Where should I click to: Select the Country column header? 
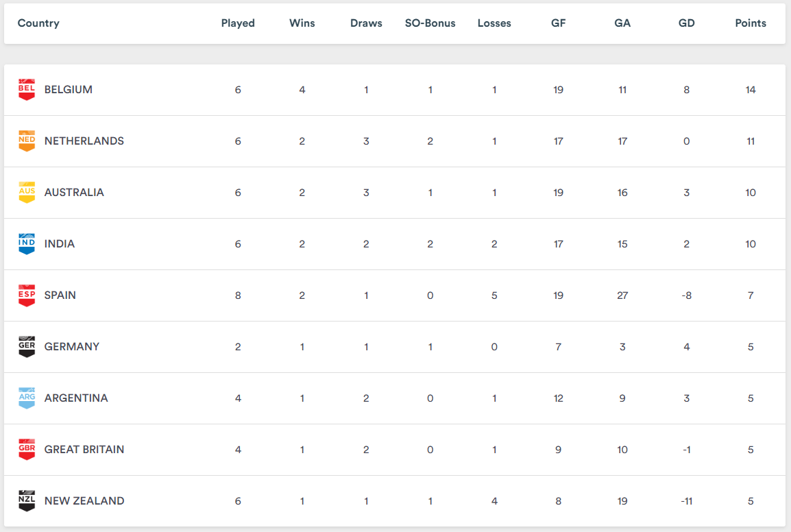pos(38,23)
